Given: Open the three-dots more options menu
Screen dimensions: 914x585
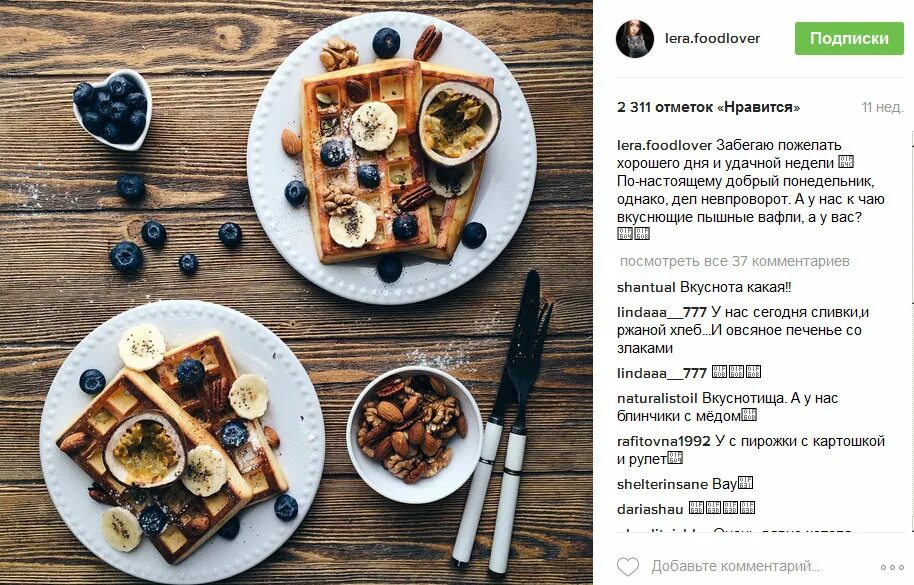Looking at the screenshot, I should point(892,567).
